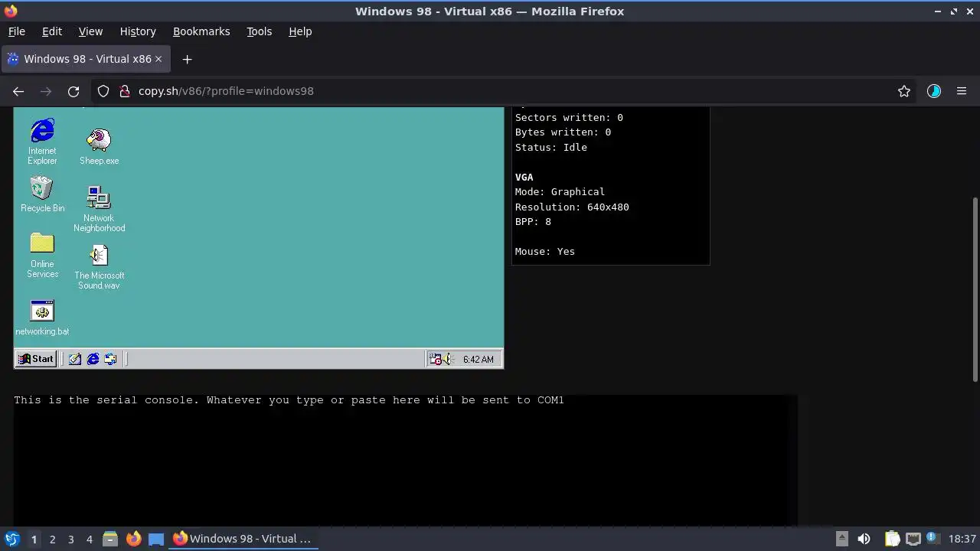Click the page vertical scrollbar
The width and height of the screenshot is (980, 551).
[x=975, y=289]
